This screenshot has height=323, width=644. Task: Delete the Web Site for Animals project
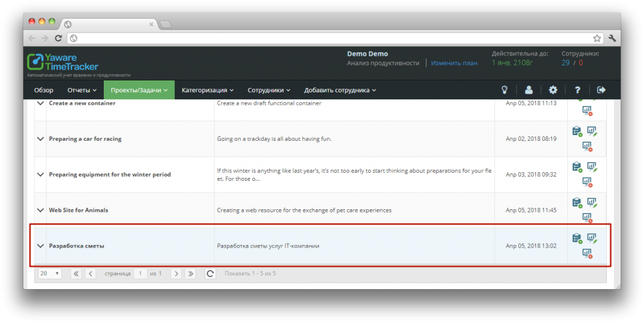point(587,217)
